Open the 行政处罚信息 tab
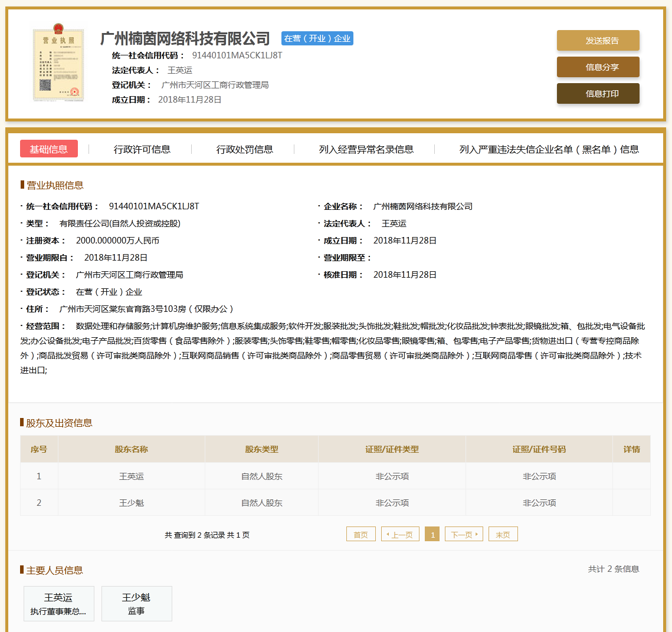 pos(244,149)
